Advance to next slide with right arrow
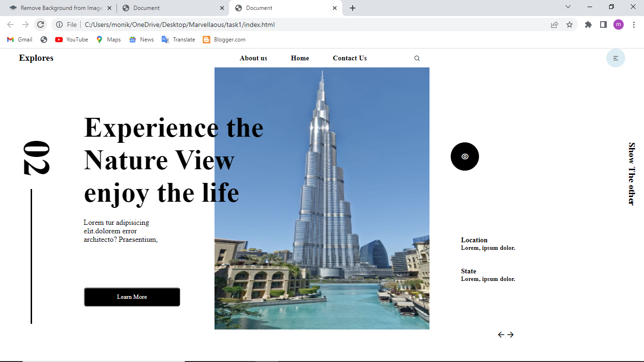 (x=510, y=335)
